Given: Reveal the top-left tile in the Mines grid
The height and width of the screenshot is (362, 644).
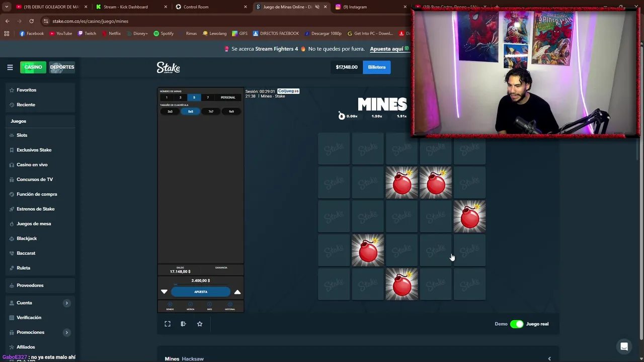Looking at the screenshot, I should pos(334,149).
